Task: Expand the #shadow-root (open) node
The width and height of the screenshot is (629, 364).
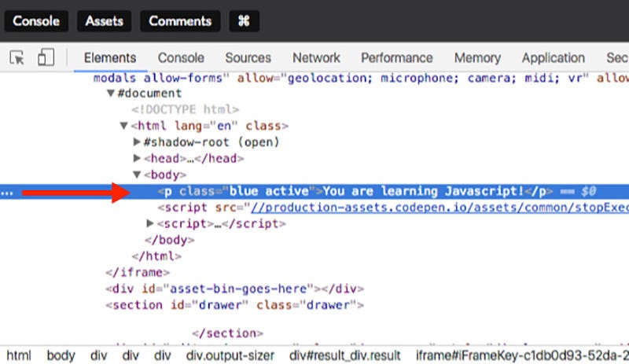Action: pyautogui.click(x=137, y=142)
